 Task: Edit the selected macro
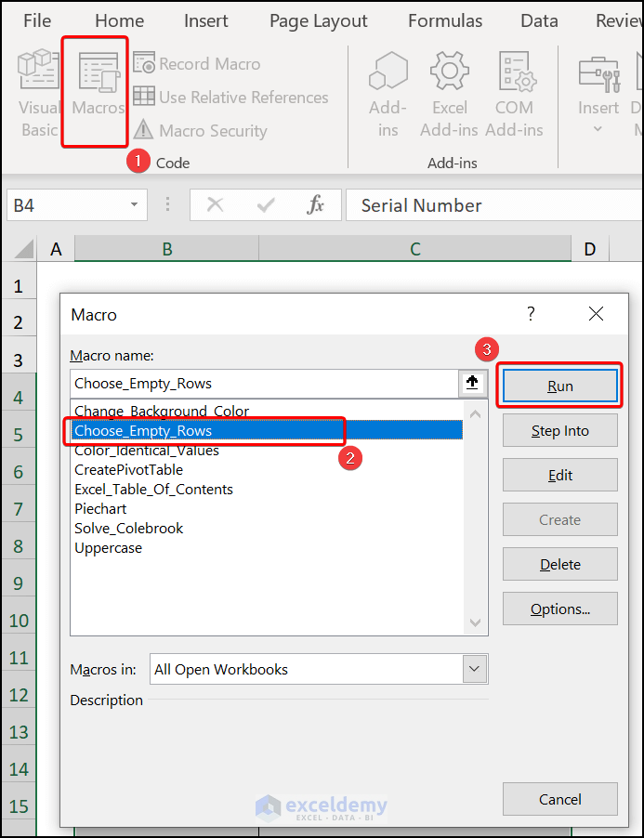(x=559, y=475)
